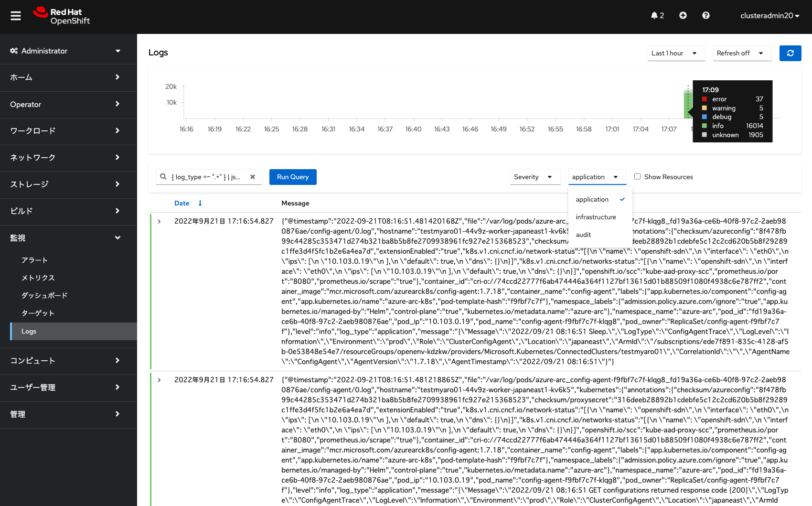Open the help question mark icon
812x506 pixels.
pos(706,15)
